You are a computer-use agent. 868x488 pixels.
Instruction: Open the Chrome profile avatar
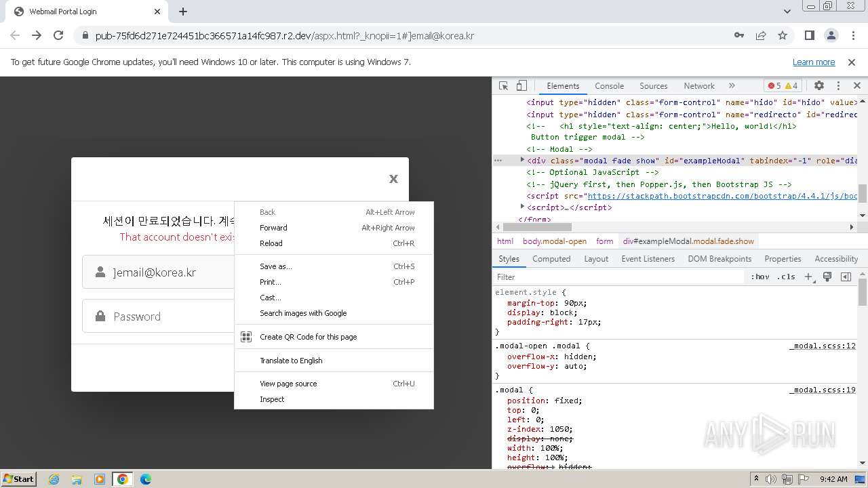click(x=831, y=35)
